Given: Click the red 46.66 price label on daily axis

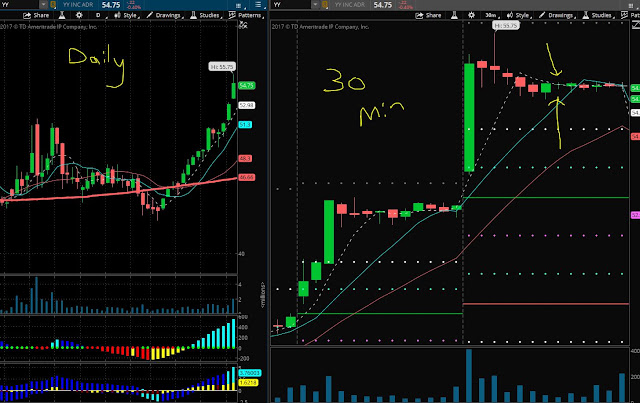Looking at the screenshot, I should click(247, 177).
